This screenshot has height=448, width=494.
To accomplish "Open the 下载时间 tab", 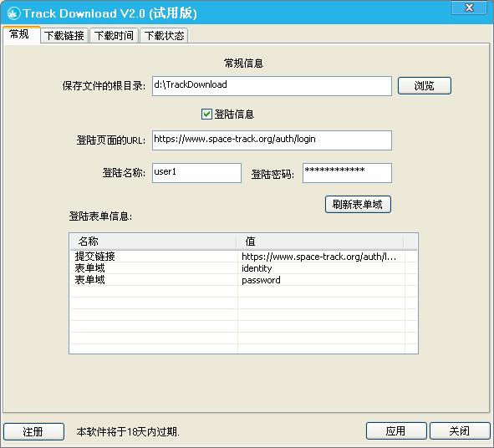I will click(x=114, y=36).
